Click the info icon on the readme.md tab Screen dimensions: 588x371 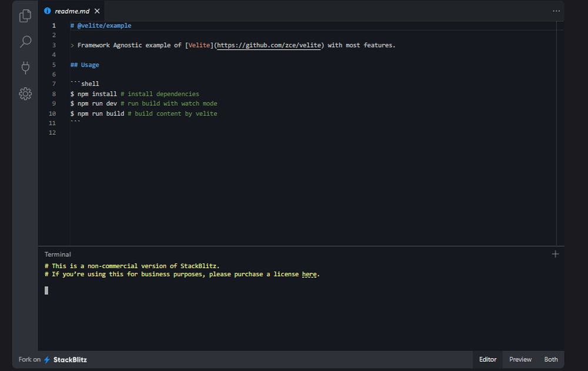47,11
